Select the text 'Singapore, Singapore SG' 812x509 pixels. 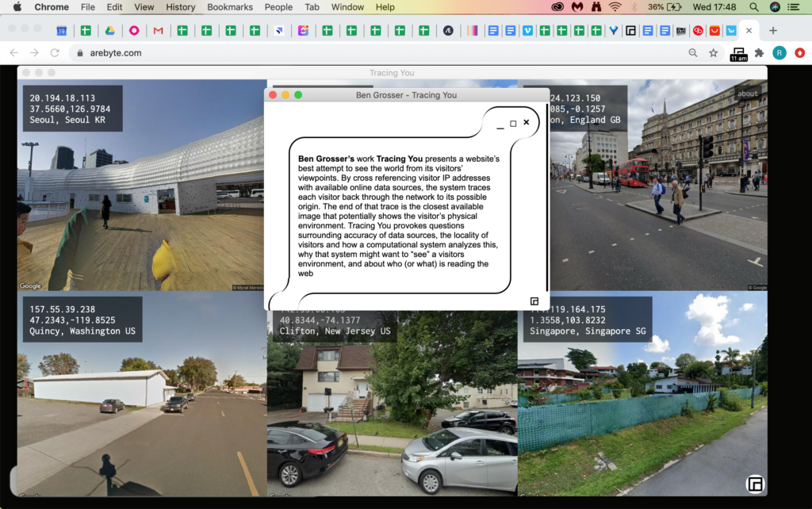588,331
